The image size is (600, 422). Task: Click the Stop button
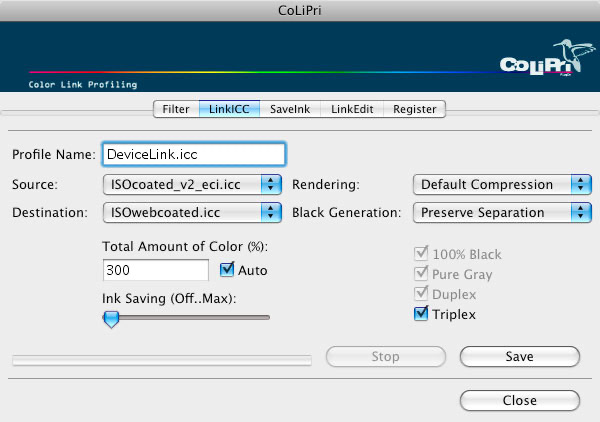click(386, 357)
